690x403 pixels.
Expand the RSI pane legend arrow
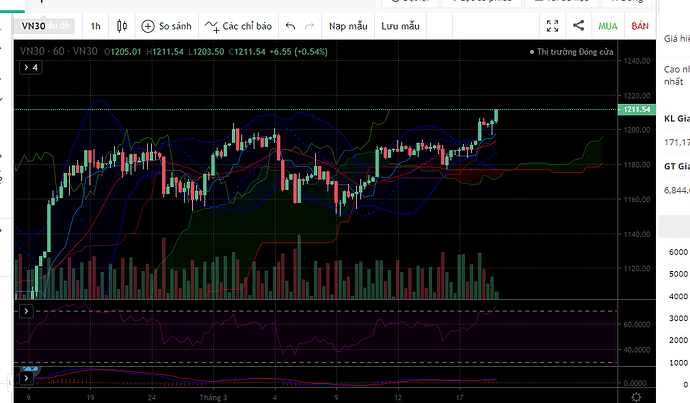(x=26, y=311)
